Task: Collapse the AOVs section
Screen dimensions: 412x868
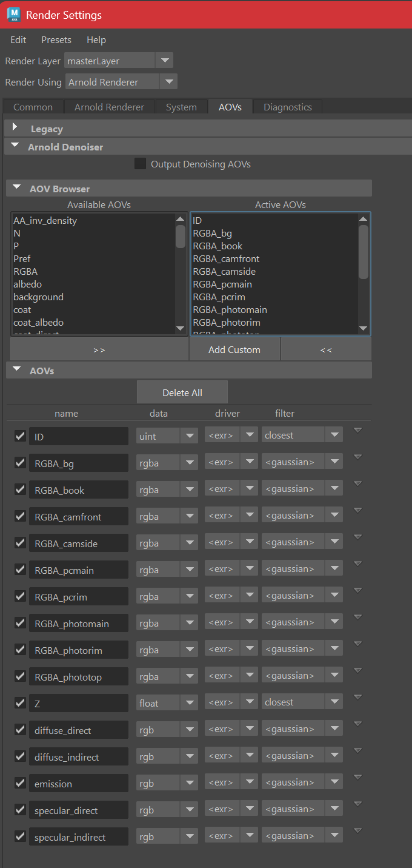Action: pyautogui.click(x=16, y=369)
